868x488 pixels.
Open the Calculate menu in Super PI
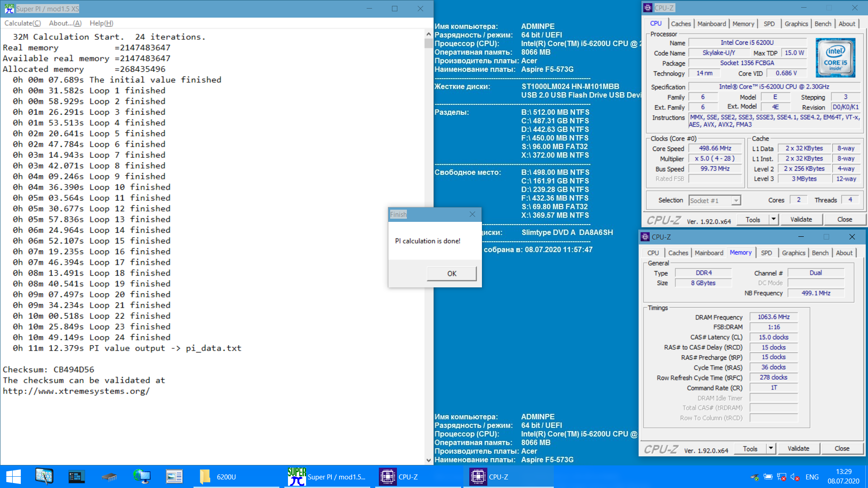(22, 23)
